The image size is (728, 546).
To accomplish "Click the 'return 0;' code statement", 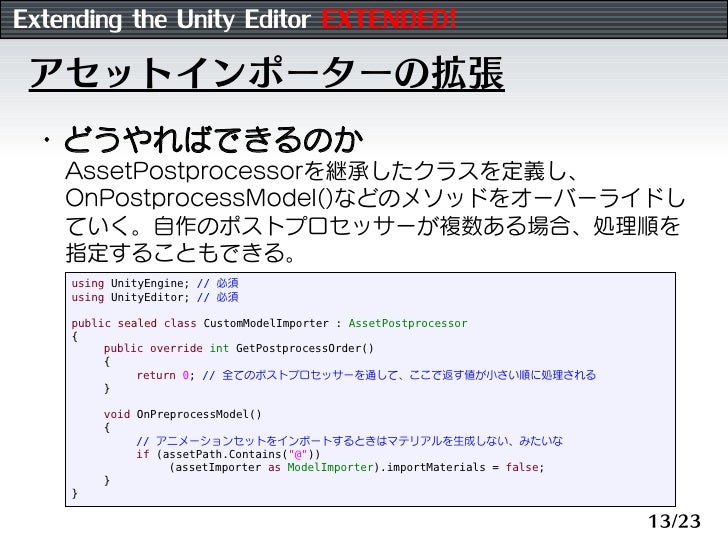I will click(x=165, y=375).
